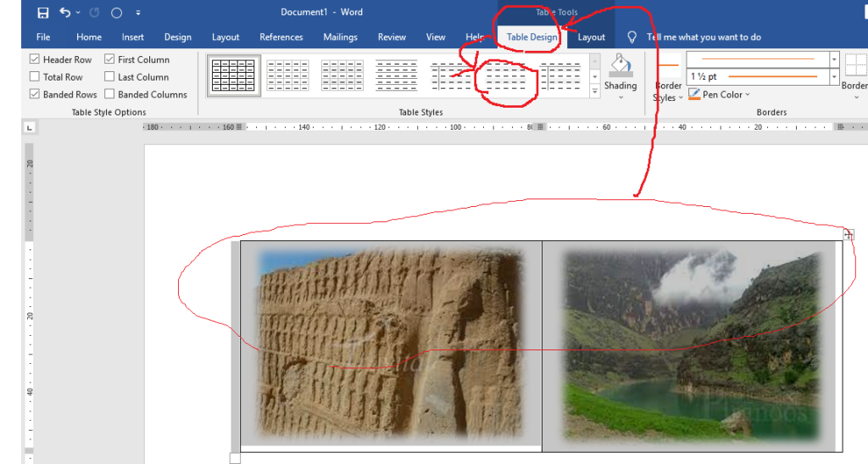
Task: Open the Border Styles dropdown
Action: click(668, 92)
